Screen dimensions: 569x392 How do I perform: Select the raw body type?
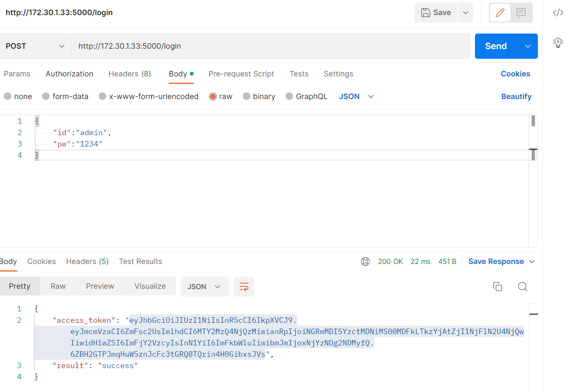click(220, 97)
